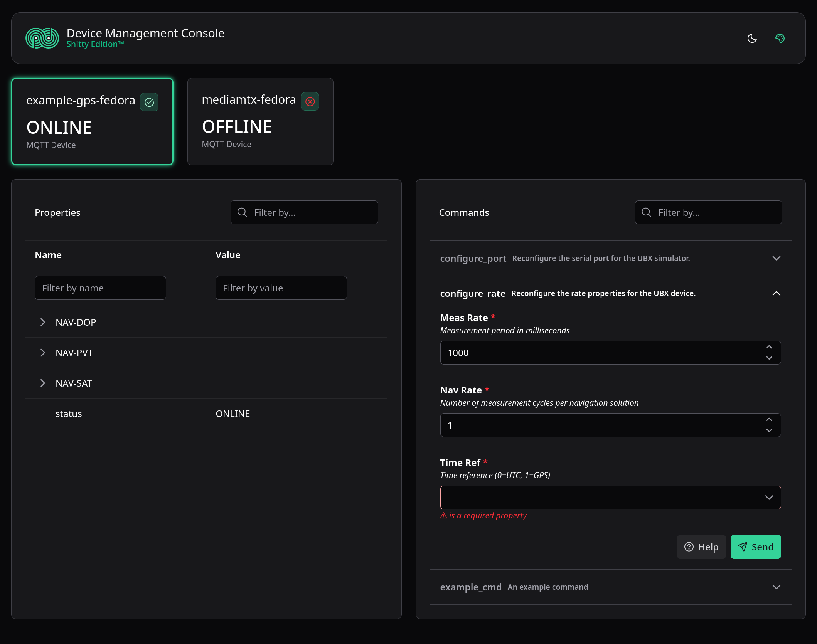Click the search icon in the Commands filter
This screenshot has width=817, height=644.
646,212
